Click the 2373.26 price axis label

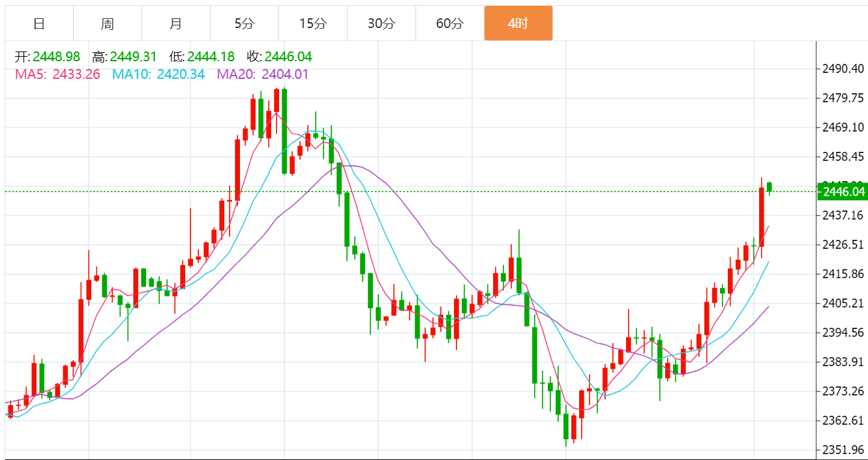pos(843,391)
